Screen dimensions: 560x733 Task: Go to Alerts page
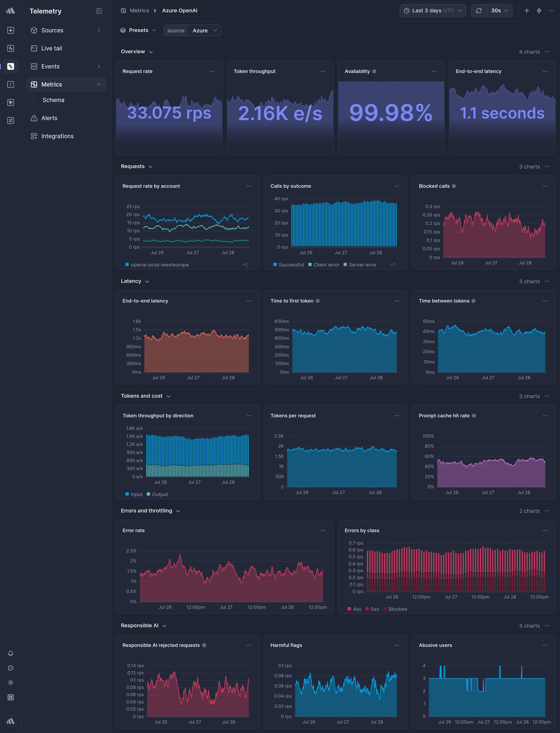(66, 118)
